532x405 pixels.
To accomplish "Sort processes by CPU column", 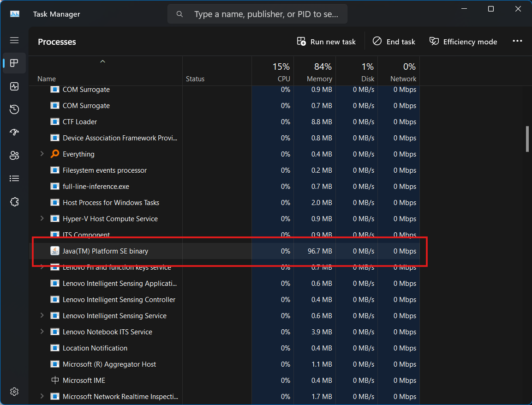I will point(273,71).
